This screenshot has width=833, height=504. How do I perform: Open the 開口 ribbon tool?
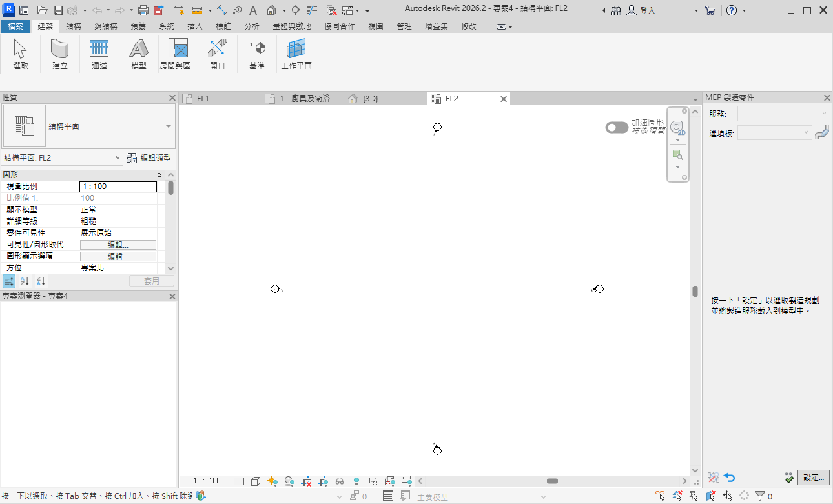pos(218,54)
